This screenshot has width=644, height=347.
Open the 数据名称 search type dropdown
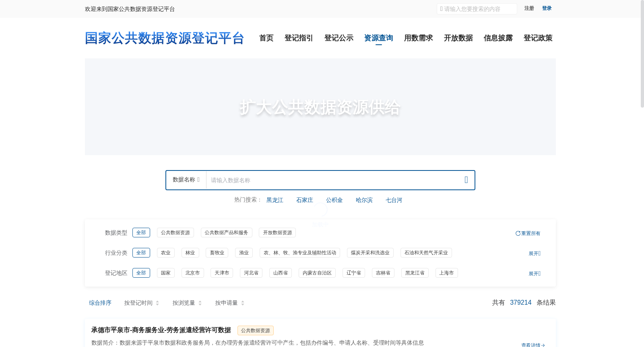(186, 180)
